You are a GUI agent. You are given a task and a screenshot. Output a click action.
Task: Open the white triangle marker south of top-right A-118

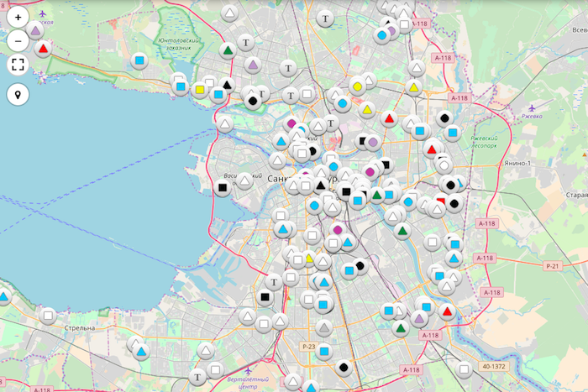point(416,68)
